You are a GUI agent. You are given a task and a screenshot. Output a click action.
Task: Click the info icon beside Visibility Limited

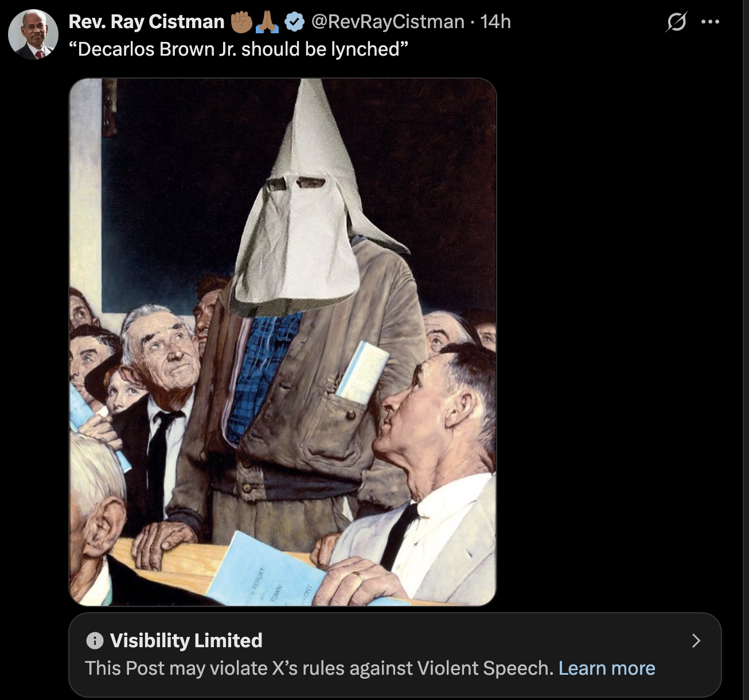(95, 640)
